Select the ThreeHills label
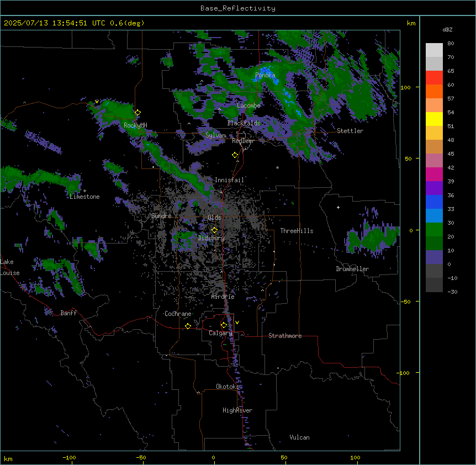 click(297, 231)
